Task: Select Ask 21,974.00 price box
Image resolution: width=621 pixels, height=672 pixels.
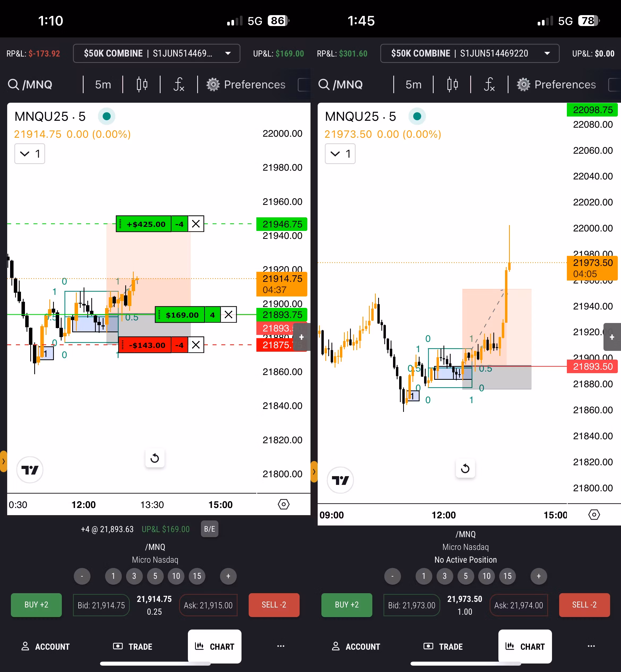Action: pyautogui.click(x=519, y=605)
